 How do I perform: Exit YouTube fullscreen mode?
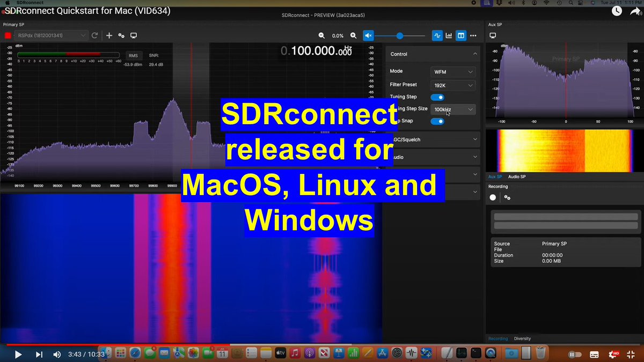631,354
